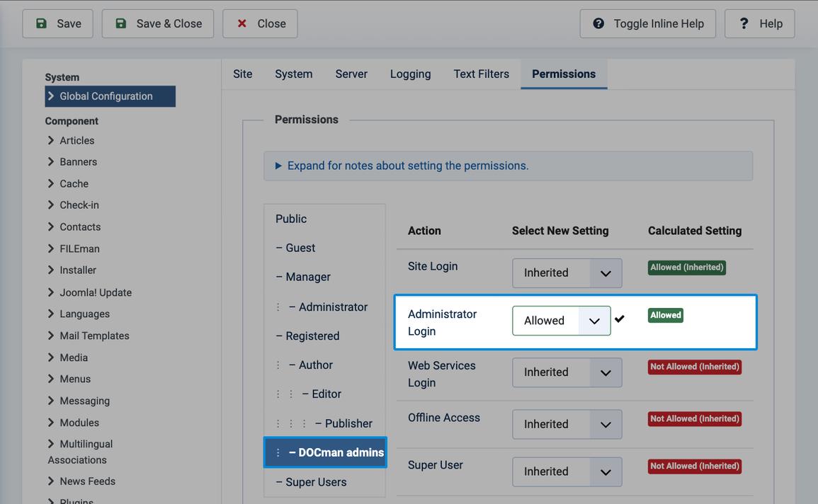Open the Offline Access setting dropdown

(x=567, y=424)
